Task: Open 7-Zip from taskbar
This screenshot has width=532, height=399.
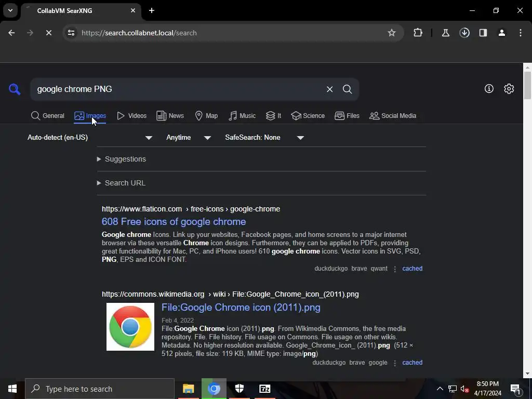Action: [x=264, y=389]
